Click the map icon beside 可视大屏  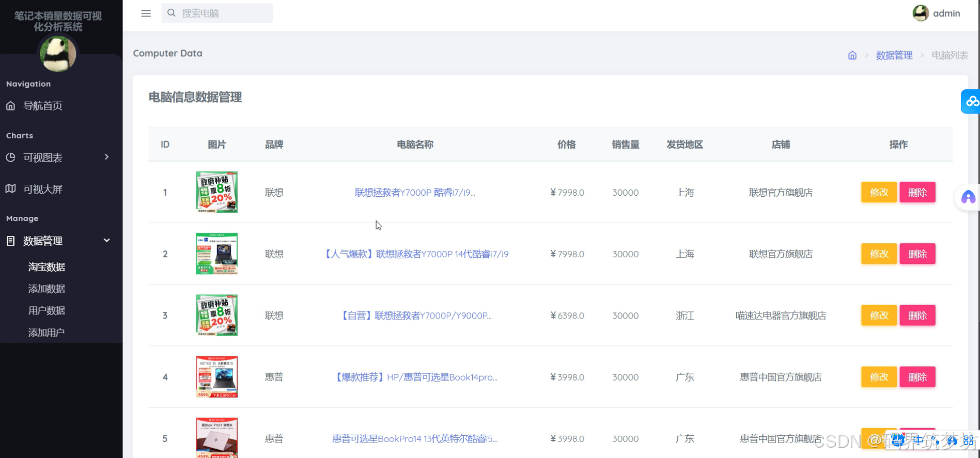[11, 189]
